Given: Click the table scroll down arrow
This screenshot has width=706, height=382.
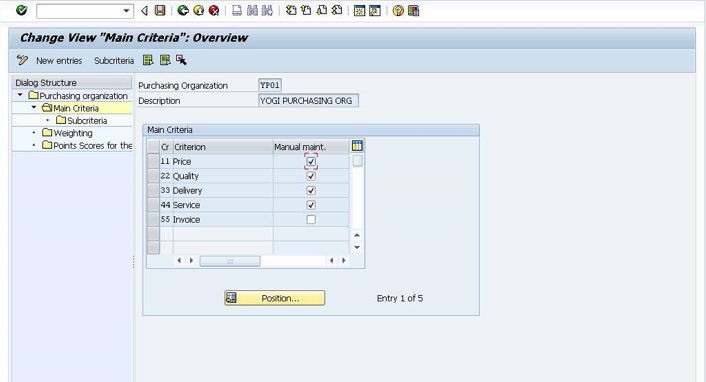Looking at the screenshot, I should [357, 247].
